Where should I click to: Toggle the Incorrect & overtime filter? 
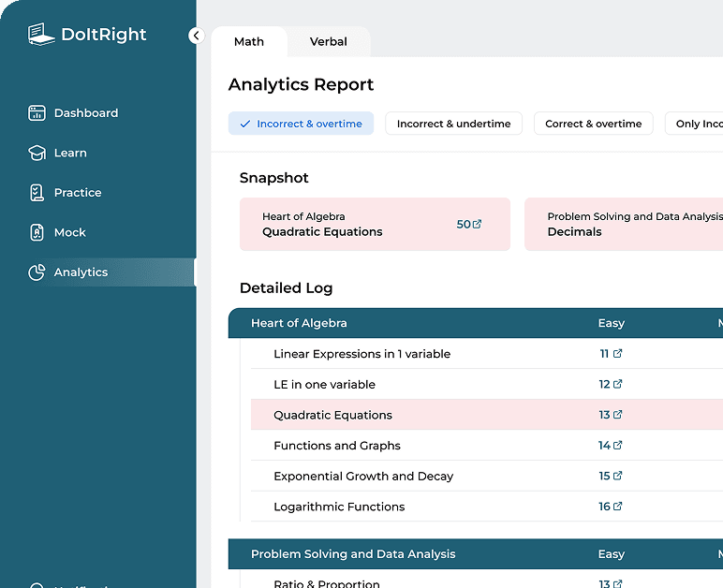click(301, 124)
